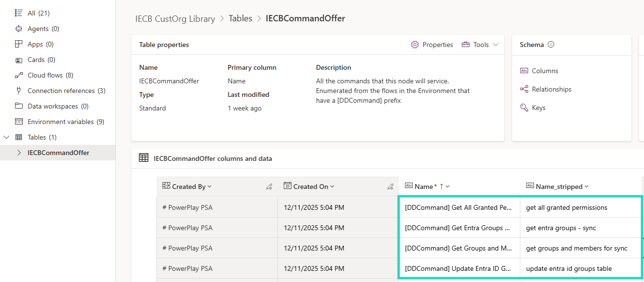
Task: Click the Cloud flows icon in sidebar
Action: (x=19, y=75)
